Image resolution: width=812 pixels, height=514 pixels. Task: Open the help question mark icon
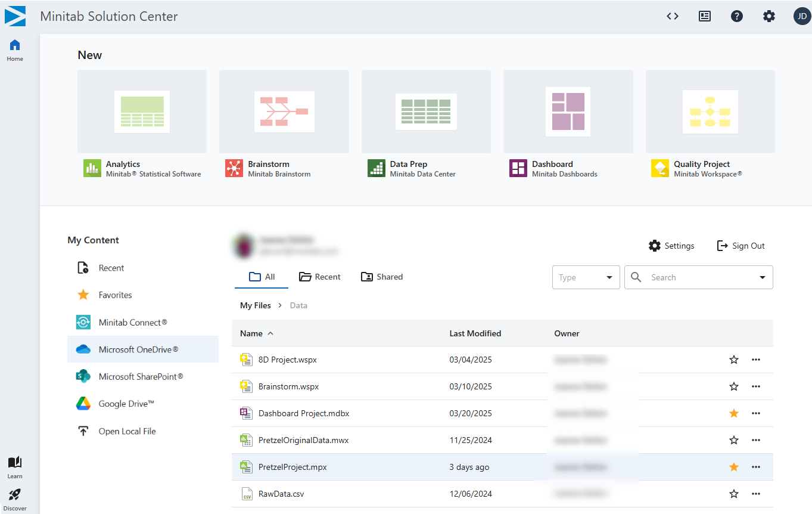(x=737, y=16)
